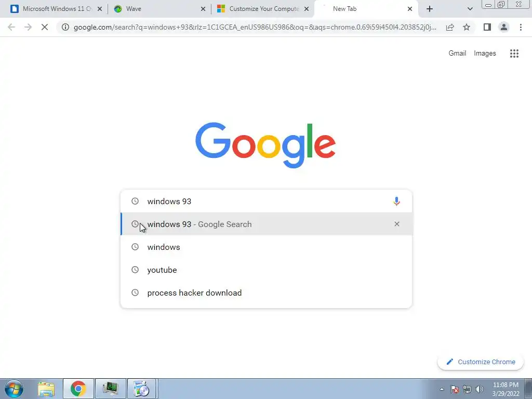Click the URL address bar text
Viewport: 532px width, 399px height.
coord(255,27)
